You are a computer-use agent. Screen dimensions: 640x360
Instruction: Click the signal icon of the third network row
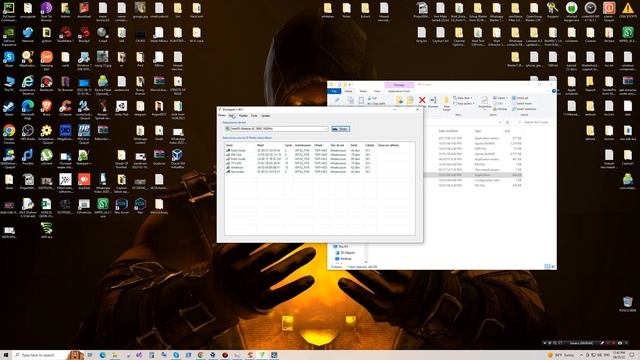pos(228,159)
